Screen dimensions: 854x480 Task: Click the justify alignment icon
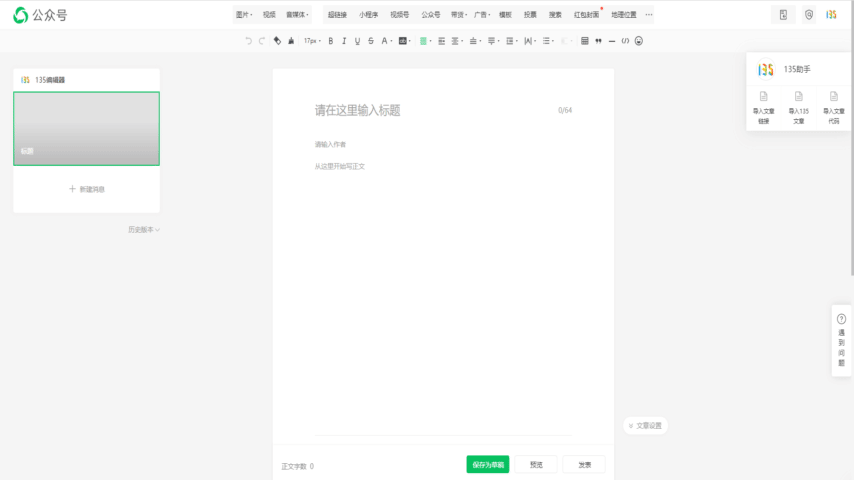click(x=442, y=41)
